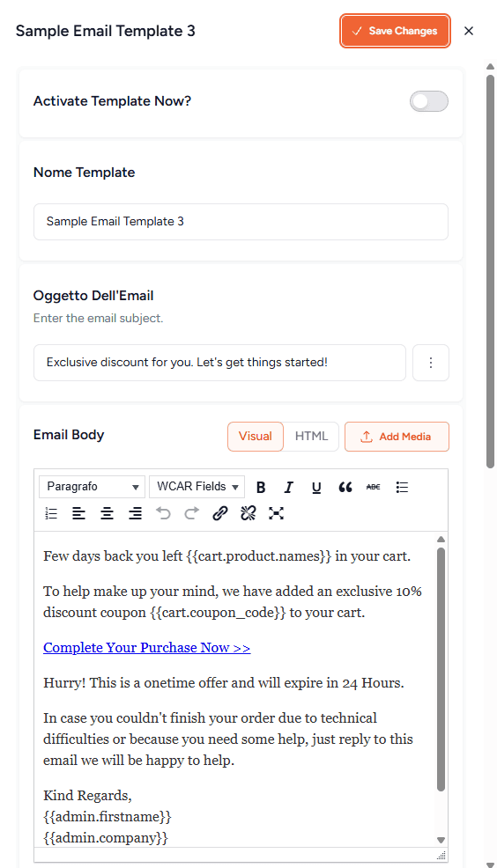
Task: Add media to the email body
Action: 397,437
